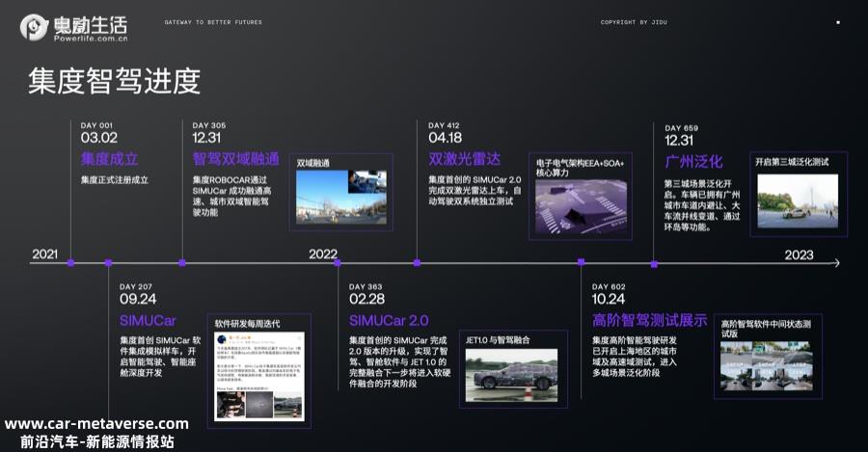Click the caption JET1.0 与智驾融合

pos(498,339)
